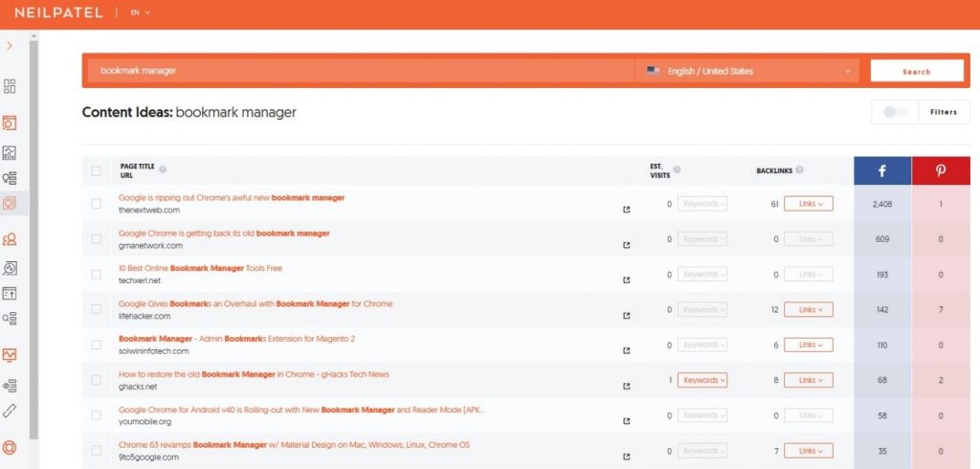Viewport: 980px width, 469px height.
Task: Check the gmanetwork.com row checkbox
Action: pos(97,238)
